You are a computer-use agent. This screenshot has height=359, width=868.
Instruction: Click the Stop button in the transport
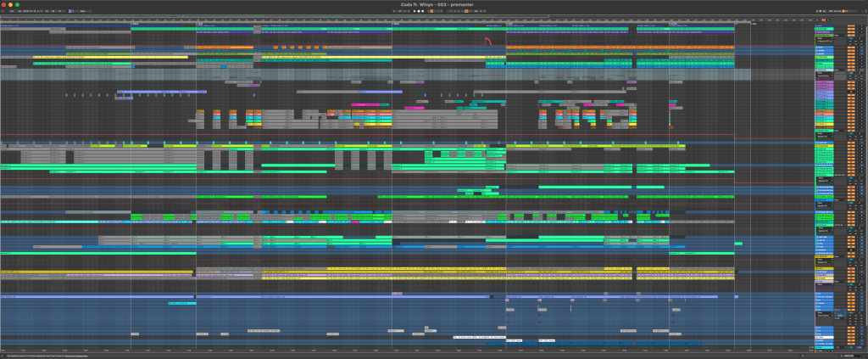420,11
